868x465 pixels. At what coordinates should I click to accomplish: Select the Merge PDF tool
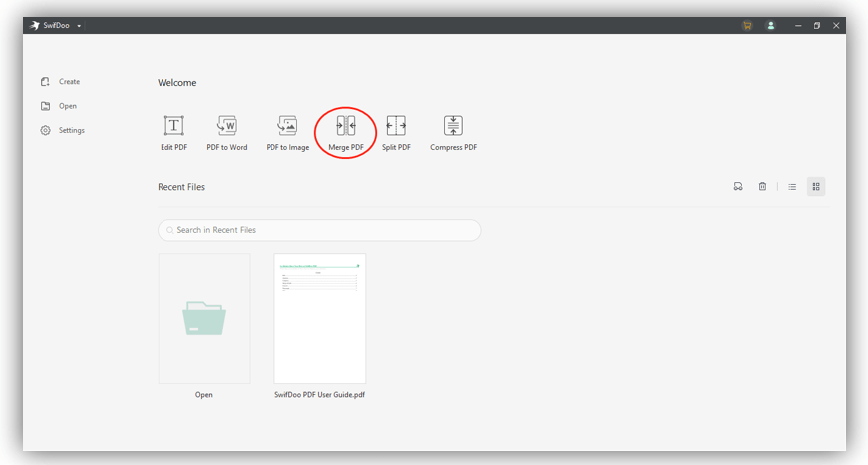point(346,133)
